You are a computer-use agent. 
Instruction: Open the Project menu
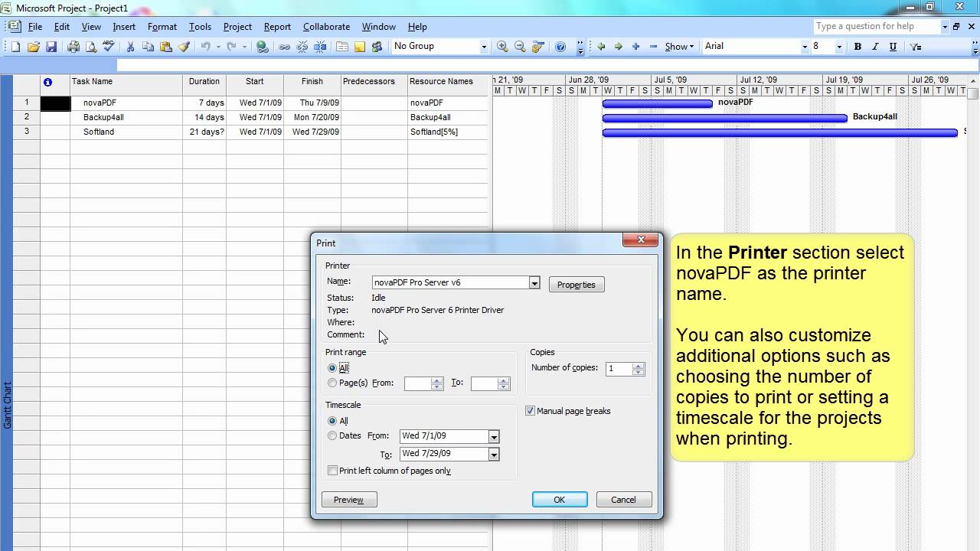pyautogui.click(x=237, y=27)
